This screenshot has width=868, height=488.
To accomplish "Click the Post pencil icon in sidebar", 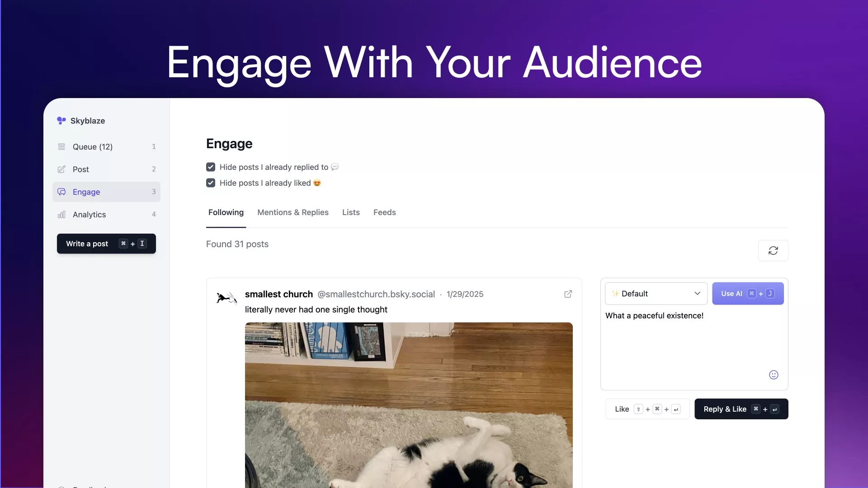I will click(x=61, y=169).
